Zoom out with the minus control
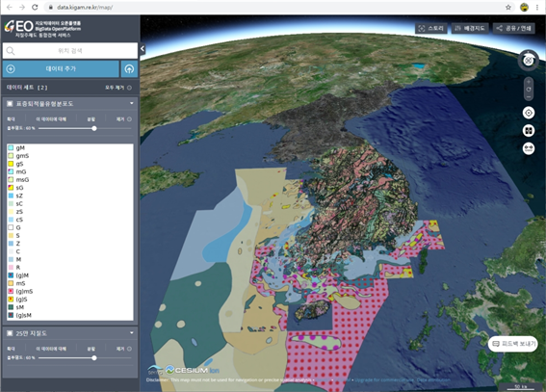Image resolution: width=546 pixels, height=392 pixels. 529,96
